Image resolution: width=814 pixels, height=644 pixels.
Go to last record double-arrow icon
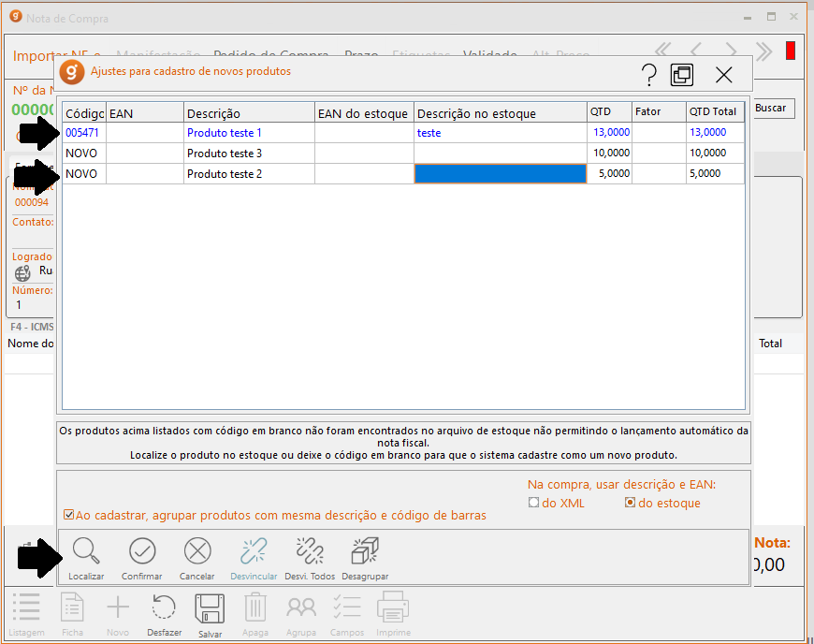click(763, 51)
